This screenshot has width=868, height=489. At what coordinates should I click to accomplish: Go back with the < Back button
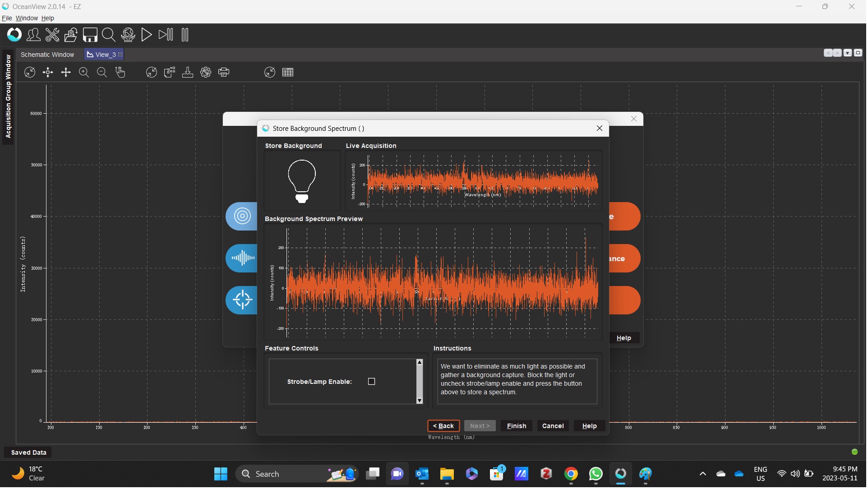point(444,426)
